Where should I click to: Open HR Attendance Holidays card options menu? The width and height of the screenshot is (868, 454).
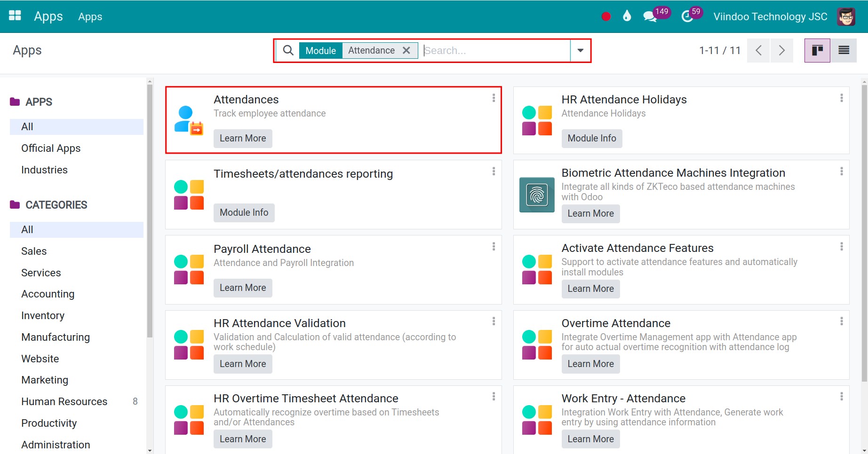[841, 98]
